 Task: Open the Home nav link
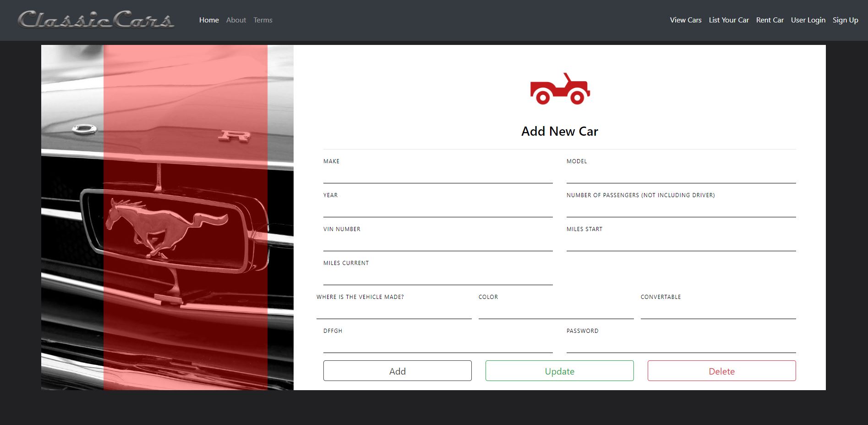click(x=209, y=20)
